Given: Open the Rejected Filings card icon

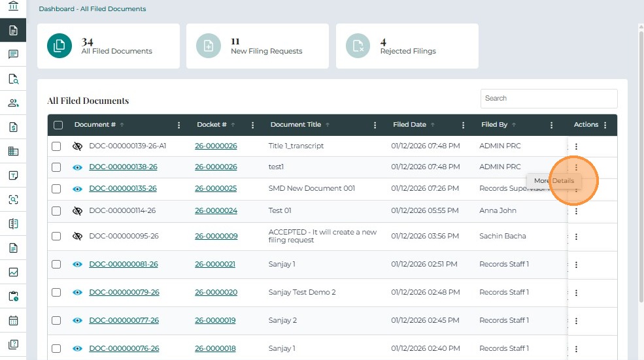Looking at the screenshot, I should 358,46.
